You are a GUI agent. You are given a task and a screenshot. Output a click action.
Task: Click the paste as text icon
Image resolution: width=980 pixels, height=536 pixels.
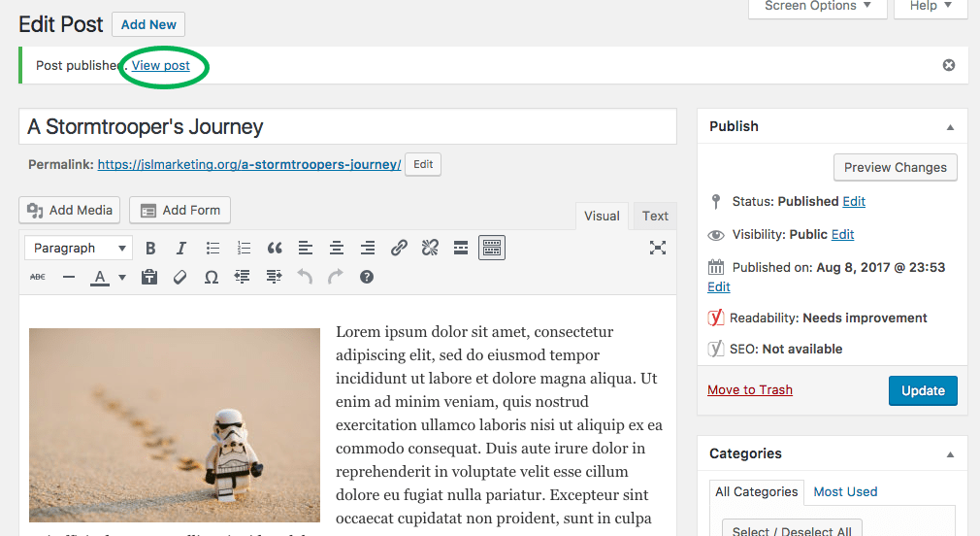(x=149, y=277)
